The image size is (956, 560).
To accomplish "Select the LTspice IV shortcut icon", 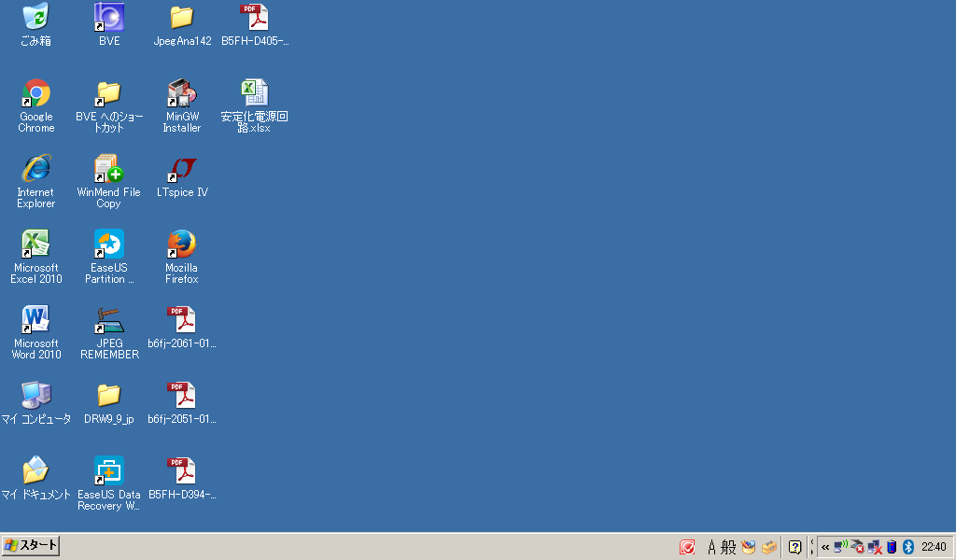I will click(181, 169).
